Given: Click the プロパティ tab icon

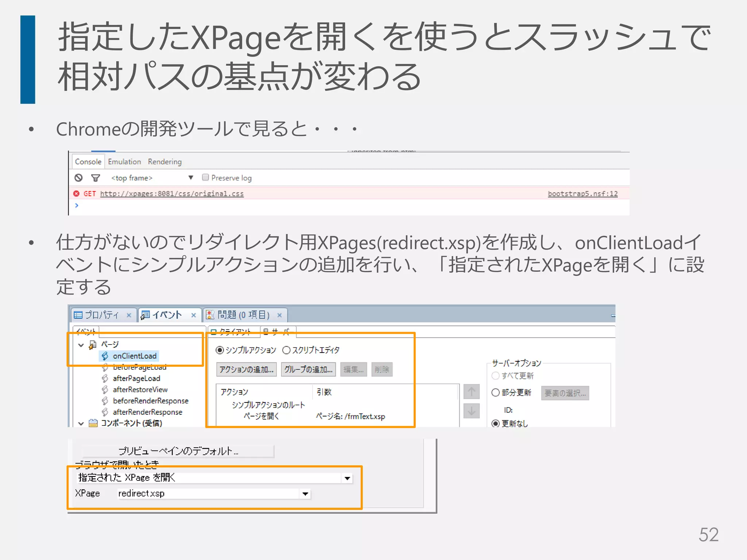Looking at the screenshot, I should (x=78, y=315).
